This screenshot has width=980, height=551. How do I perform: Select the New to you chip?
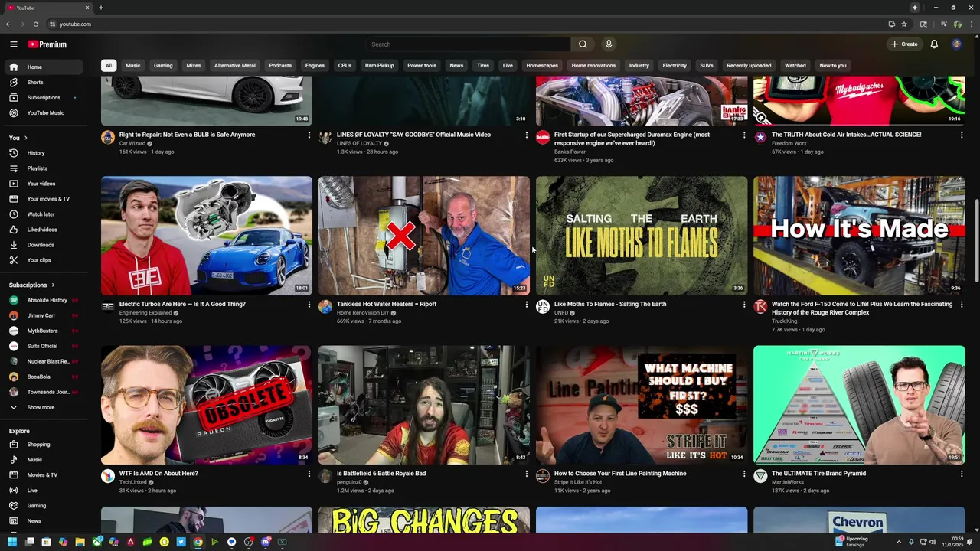click(833, 66)
